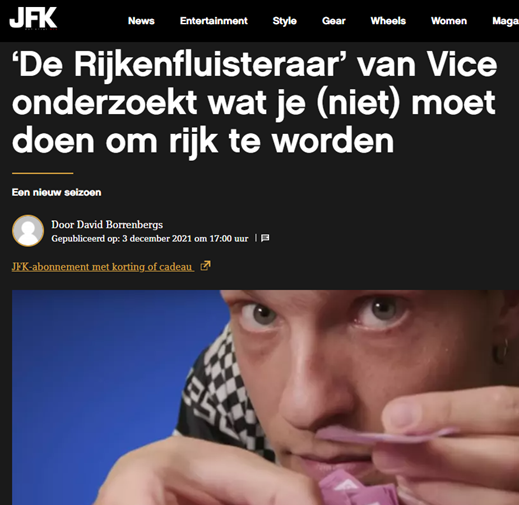
Task: Open the article's header photo
Action: [x=265, y=397]
